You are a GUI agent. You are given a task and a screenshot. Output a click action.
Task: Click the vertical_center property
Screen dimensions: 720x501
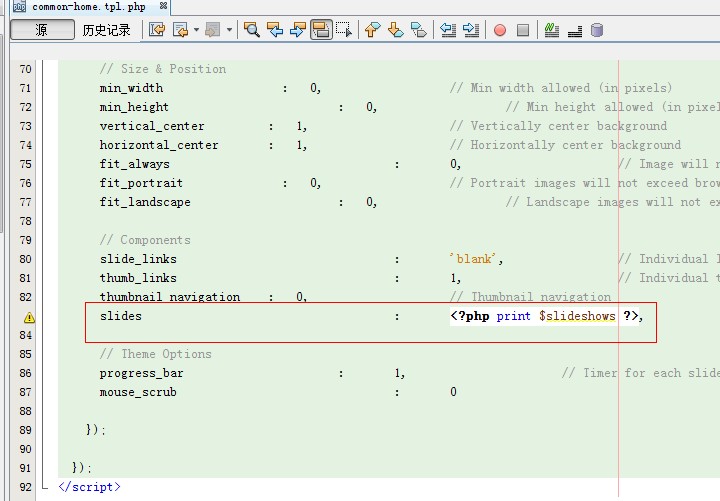pyautogui.click(x=152, y=126)
